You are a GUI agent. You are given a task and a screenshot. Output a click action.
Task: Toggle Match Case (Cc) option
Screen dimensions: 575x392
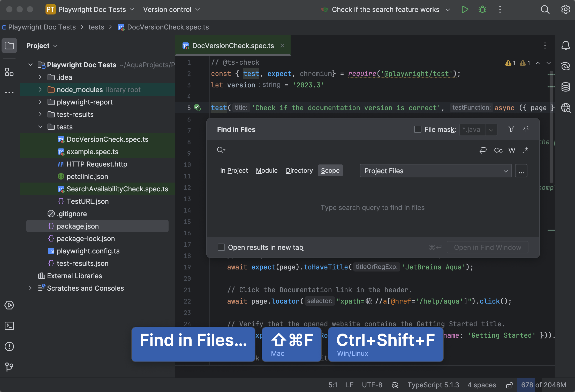pos(498,150)
